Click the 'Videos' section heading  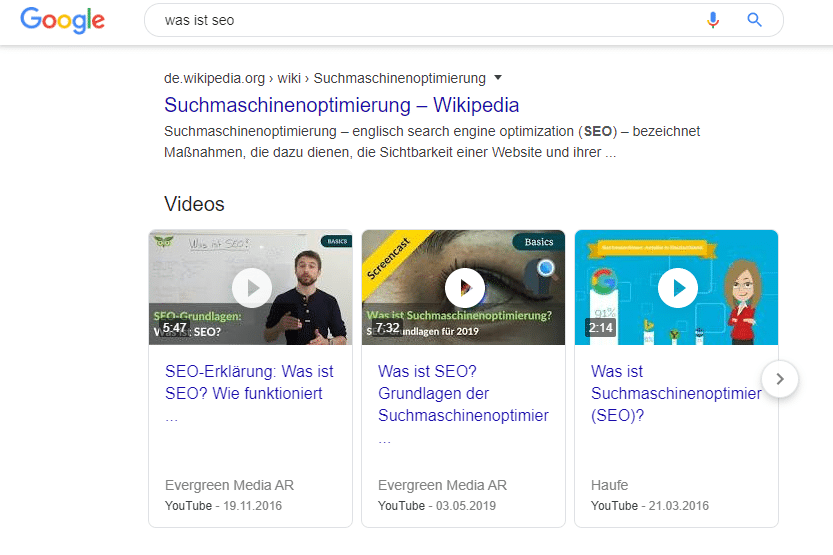(x=194, y=204)
